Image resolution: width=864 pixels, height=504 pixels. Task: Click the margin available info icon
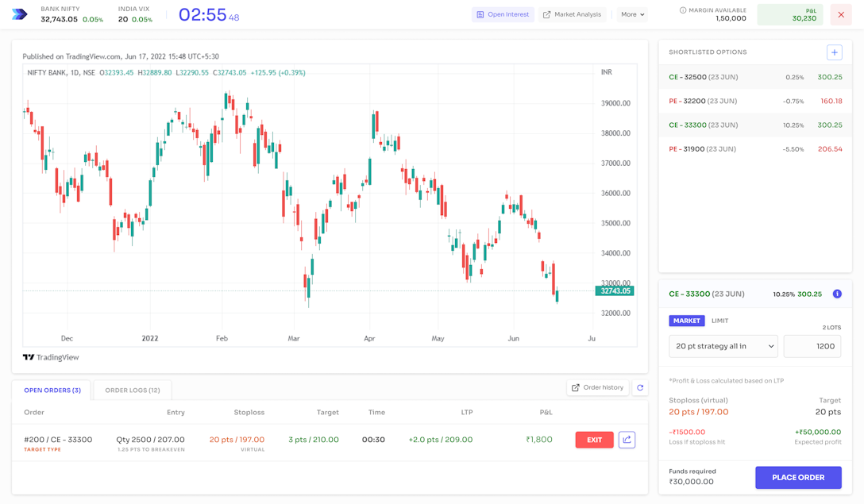tap(683, 10)
